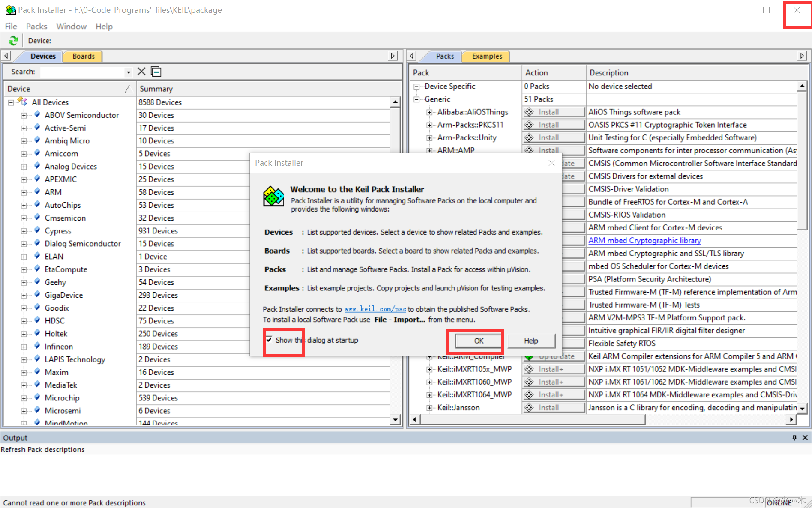Click the ONLINE status bar indicator
Viewport: 812px width, 508px height.
tap(779, 502)
